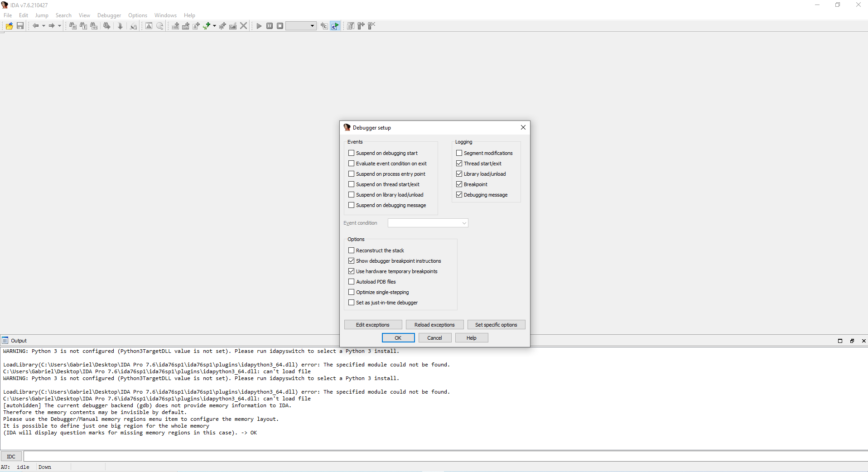The image size is (868, 472).
Task: Click the X undefine toolbar icon
Action: (244, 26)
